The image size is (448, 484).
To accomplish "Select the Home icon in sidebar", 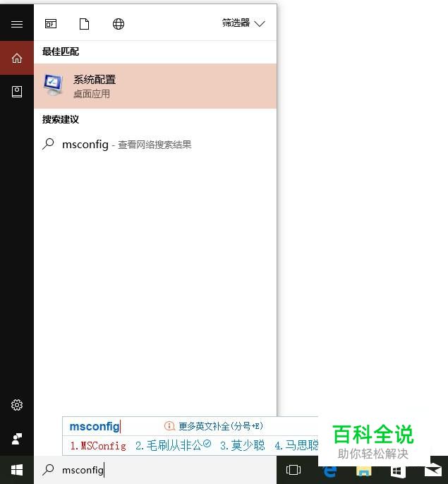I will (x=17, y=58).
